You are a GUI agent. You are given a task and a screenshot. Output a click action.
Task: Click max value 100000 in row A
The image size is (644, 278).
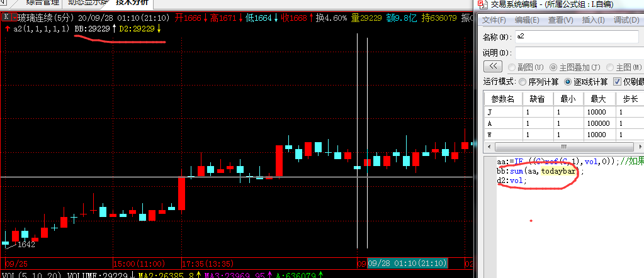coord(600,123)
